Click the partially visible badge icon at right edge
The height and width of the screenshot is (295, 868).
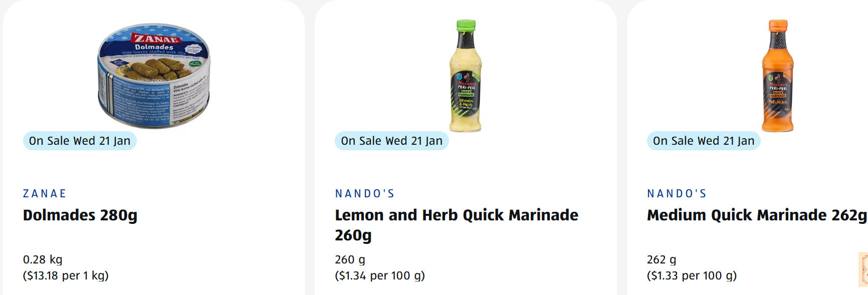pyautogui.click(x=864, y=269)
